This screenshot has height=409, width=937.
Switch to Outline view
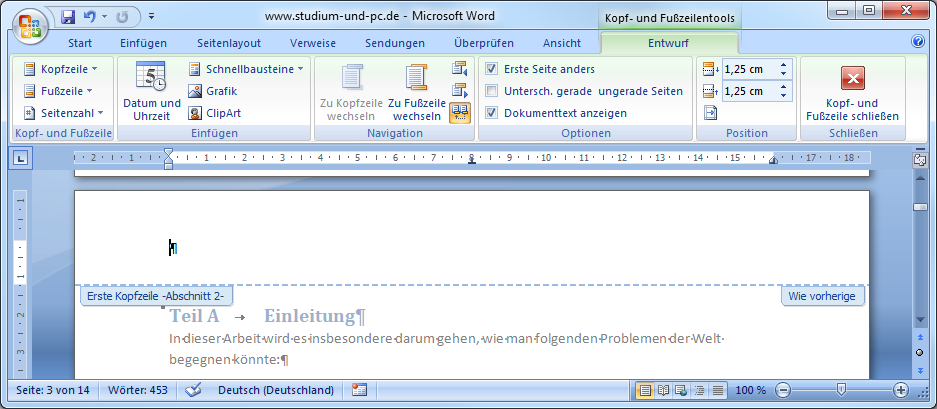(x=700, y=390)
